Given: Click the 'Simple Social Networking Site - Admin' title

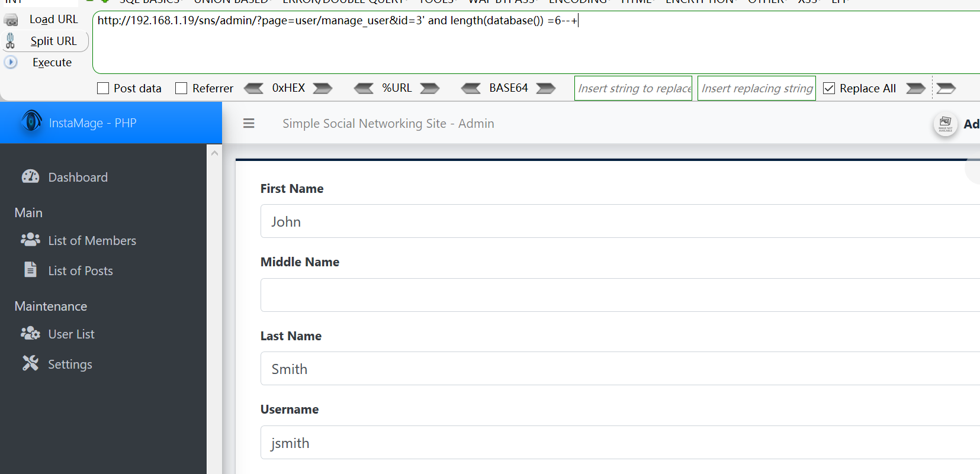Looking at the screenshot, I should 388,123.
